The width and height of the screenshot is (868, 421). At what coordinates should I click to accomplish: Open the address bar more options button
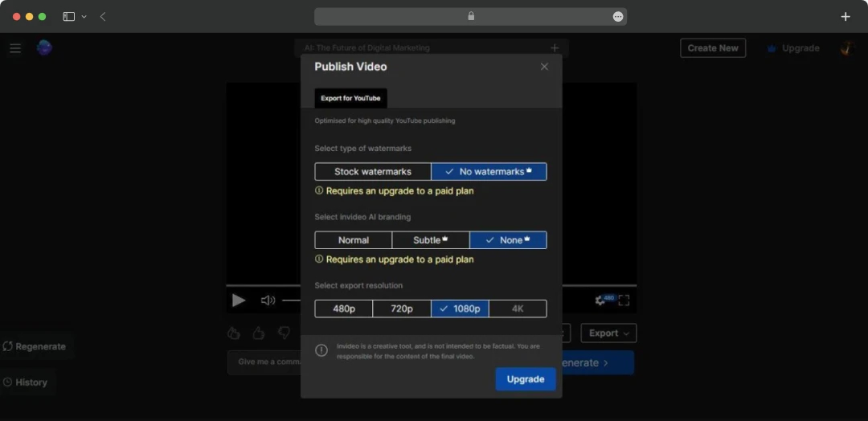coord(618,17)
